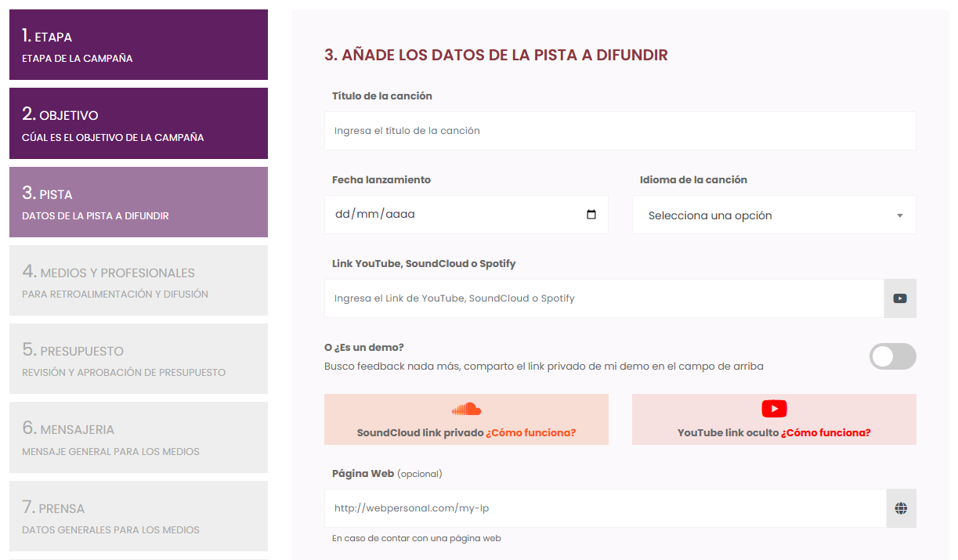Viewport: 958px width, 560px height.
Task: Select the 3. PISTA step
Action: tap(138, 201)
